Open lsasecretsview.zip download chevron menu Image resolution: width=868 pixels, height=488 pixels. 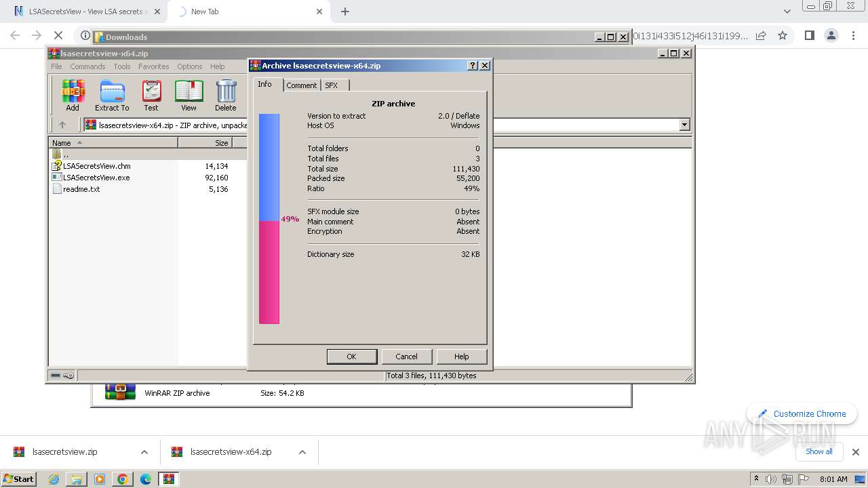(144, 452)
